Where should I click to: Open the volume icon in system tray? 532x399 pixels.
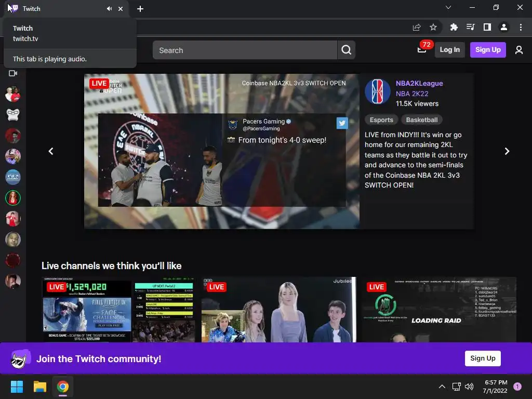point(469,387)
